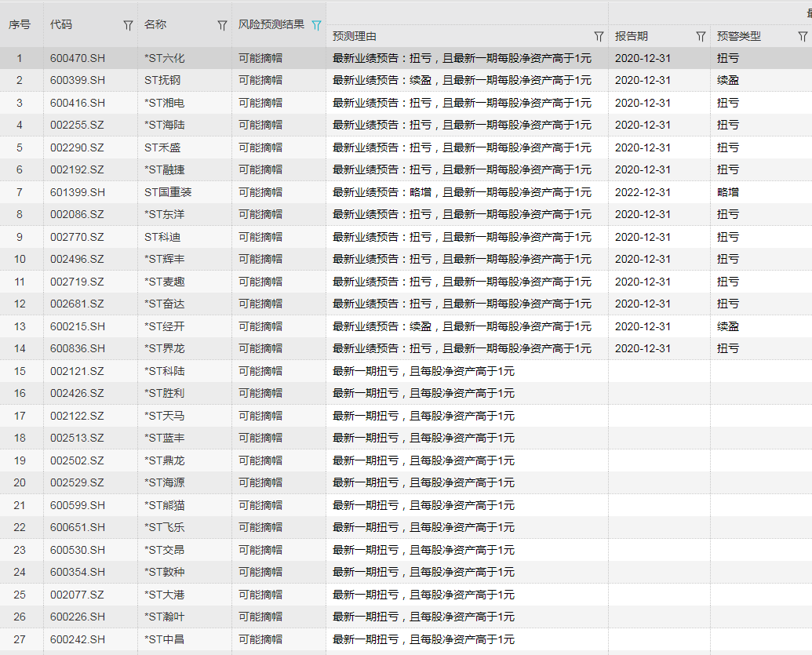Open filter icon on 预测理由 column
Image resolution: width=812 pixels, height=655 pixels.
599,37
